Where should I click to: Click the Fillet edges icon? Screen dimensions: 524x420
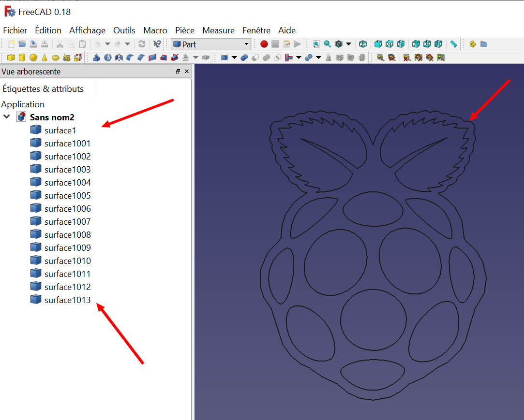130,58
